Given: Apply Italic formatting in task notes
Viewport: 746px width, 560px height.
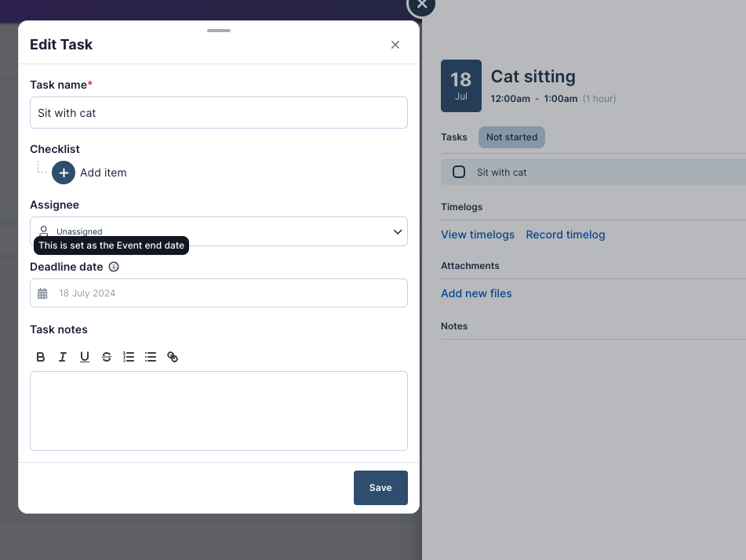Looking at the screenshot, I should coord(63,357).
